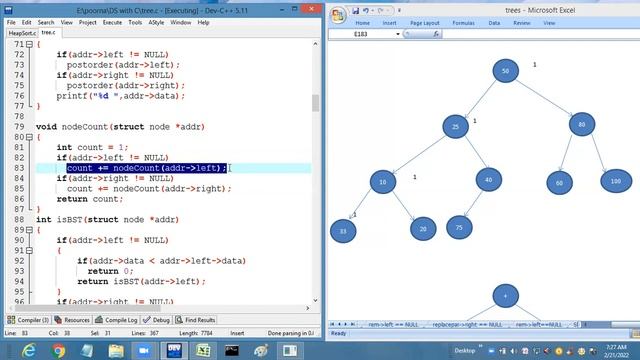Open Dev-C++ Project menu
Screen dimensions: 640x360
tap(87, 22)
